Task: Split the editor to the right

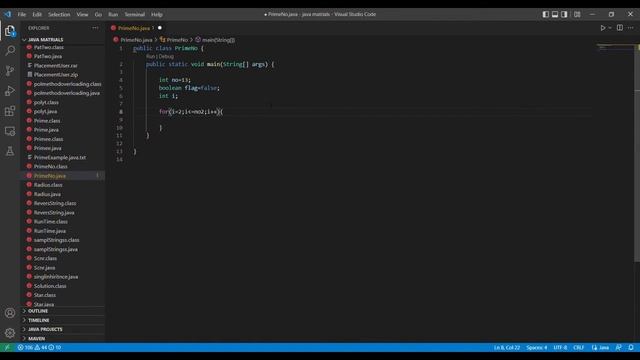Action: pyautogui.click(x=620, y=28)
